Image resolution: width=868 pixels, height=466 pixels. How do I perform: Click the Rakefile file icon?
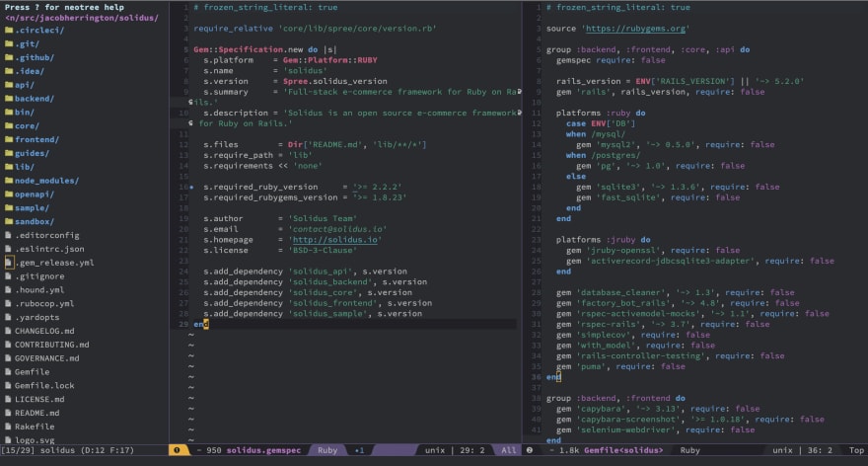(8, 427)
